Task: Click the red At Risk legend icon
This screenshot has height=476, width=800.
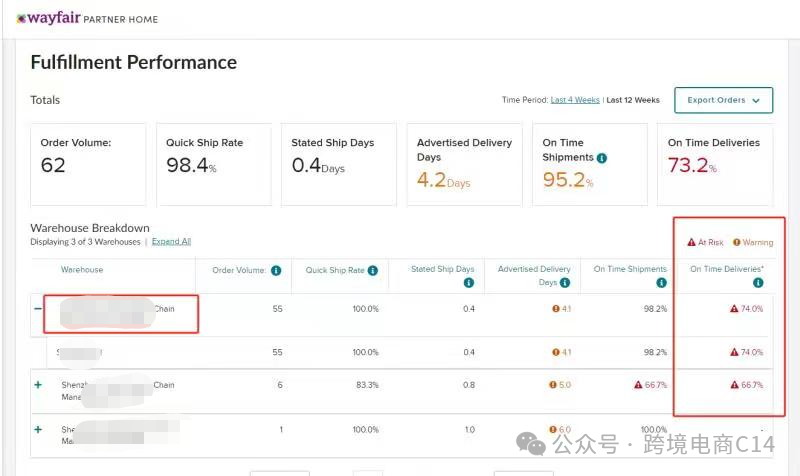Action: 691,242
